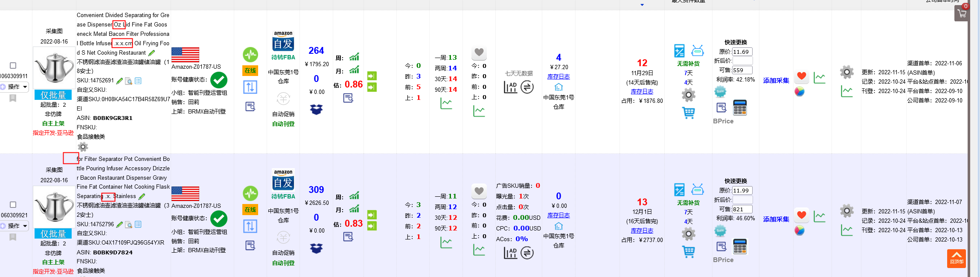
Task: Open gear icon below FNSKU in first row
Action: pyautogui.click(x=83, y=147)
